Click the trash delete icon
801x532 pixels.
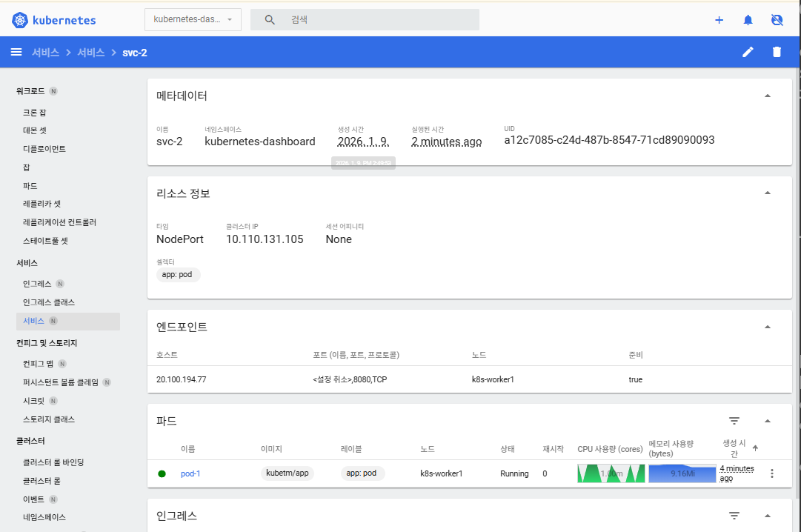[x=777, y=52]
